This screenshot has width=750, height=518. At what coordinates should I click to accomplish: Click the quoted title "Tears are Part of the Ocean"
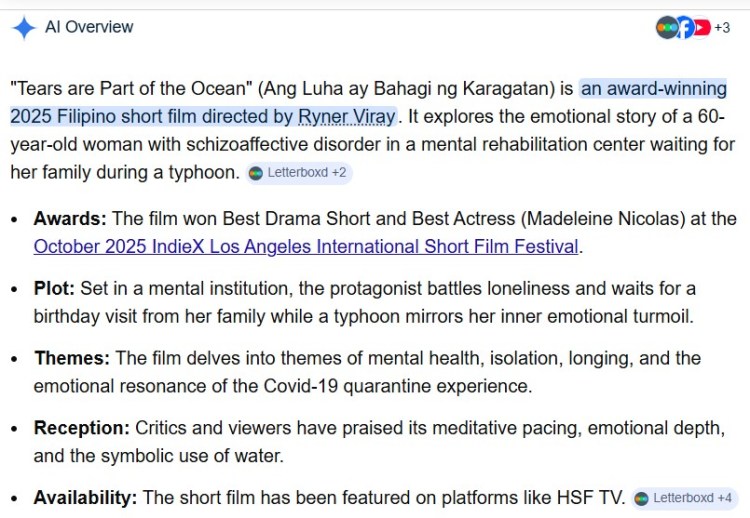click(136, 88)
